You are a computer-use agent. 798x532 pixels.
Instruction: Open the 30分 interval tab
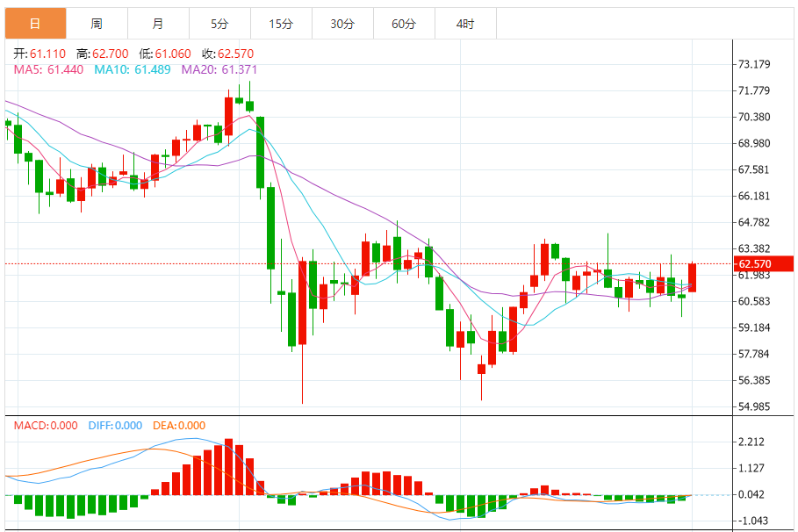point(342,24)
